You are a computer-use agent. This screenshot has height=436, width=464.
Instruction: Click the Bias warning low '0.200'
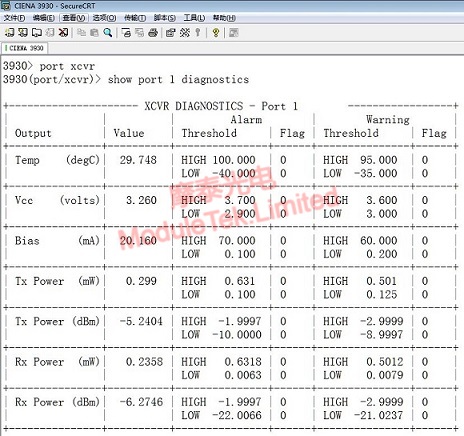point(382,254)
